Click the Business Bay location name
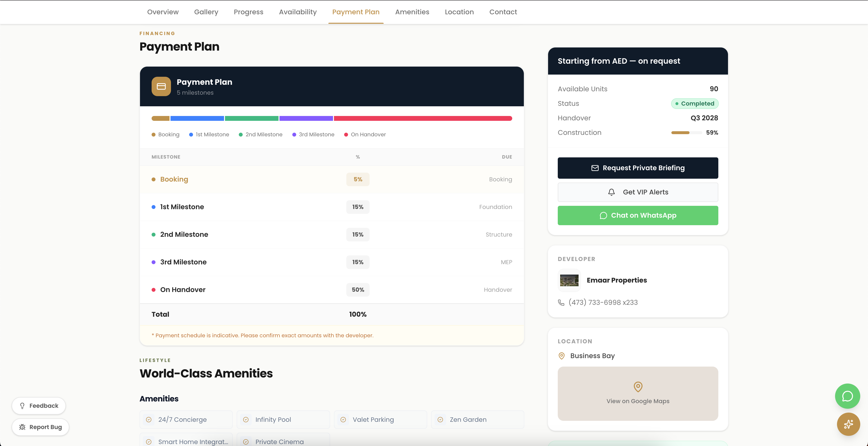The height and width of the screenshot is (446, 868). (592, 356)
